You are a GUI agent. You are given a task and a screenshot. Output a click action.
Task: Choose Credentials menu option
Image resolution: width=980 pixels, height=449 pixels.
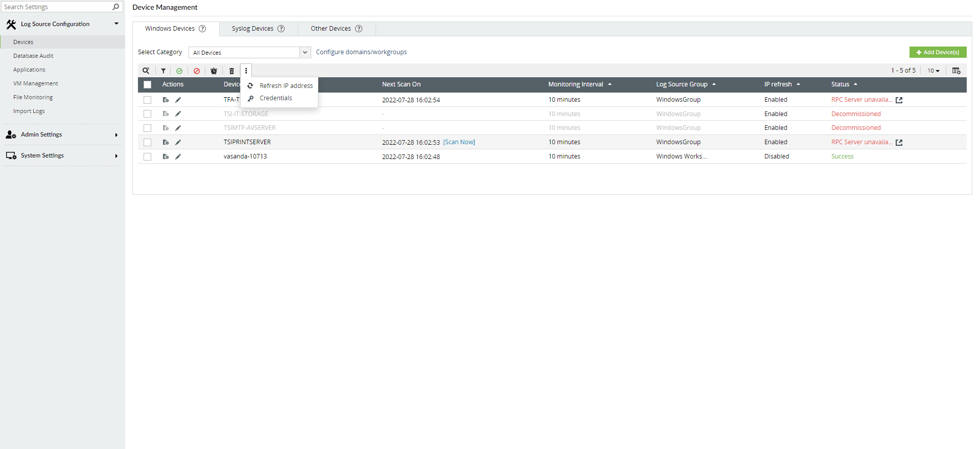point(279,98)
